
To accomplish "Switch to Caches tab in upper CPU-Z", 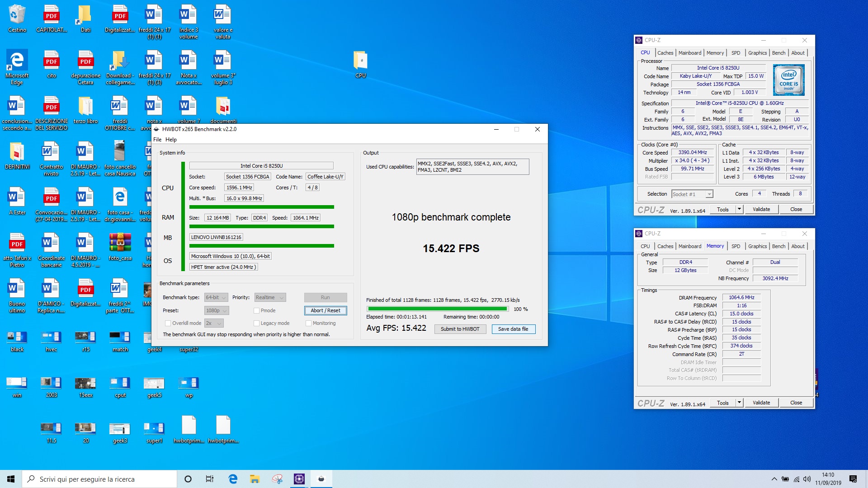I will 665,53.
